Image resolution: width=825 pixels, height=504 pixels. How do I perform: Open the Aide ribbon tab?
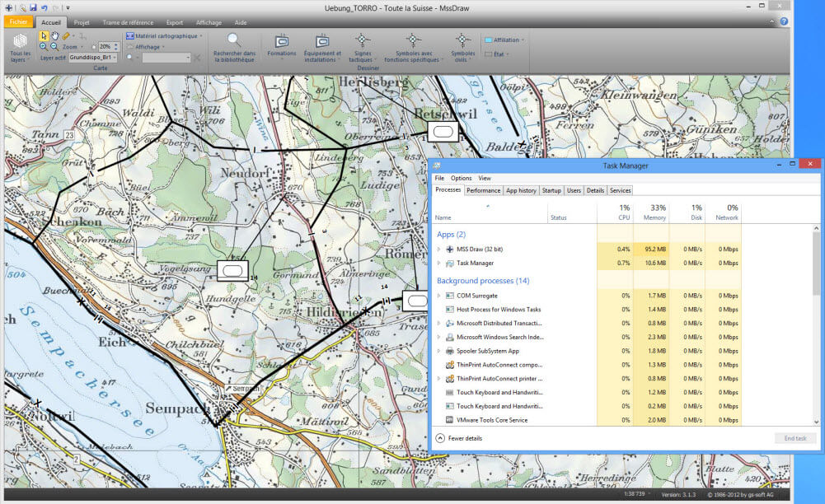[241, 22]
